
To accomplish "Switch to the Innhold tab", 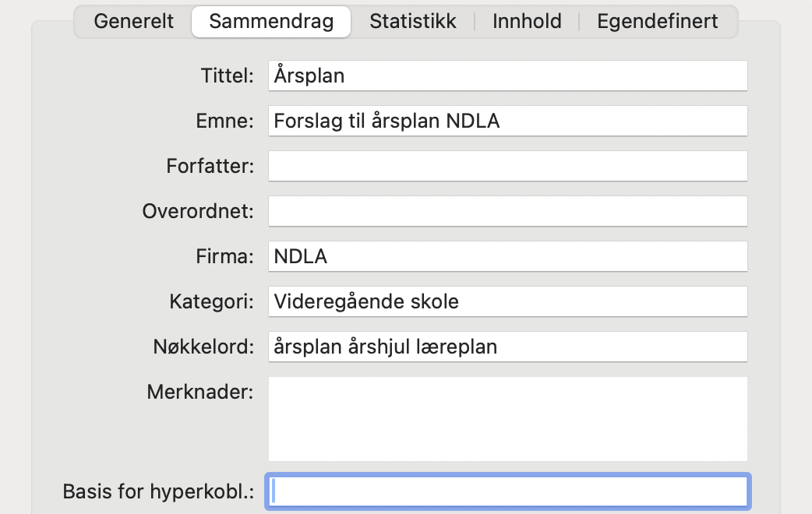I will [x=527, y=21].
